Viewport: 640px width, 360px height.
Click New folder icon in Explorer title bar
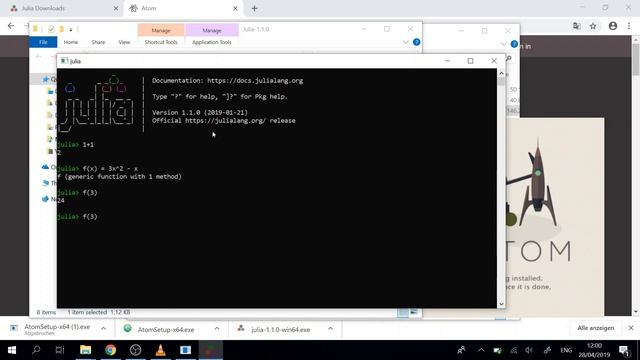pyautogui.click(x=62, y=29)
